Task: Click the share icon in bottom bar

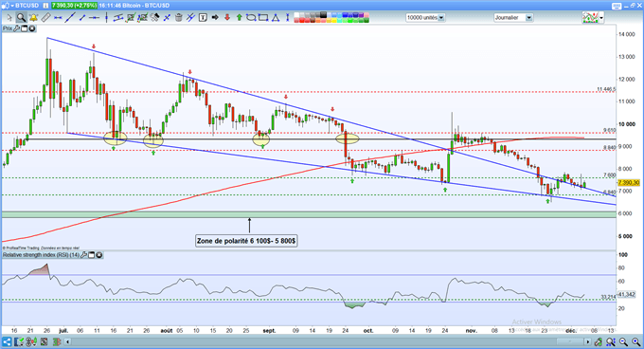Action: tap(7, 341)
